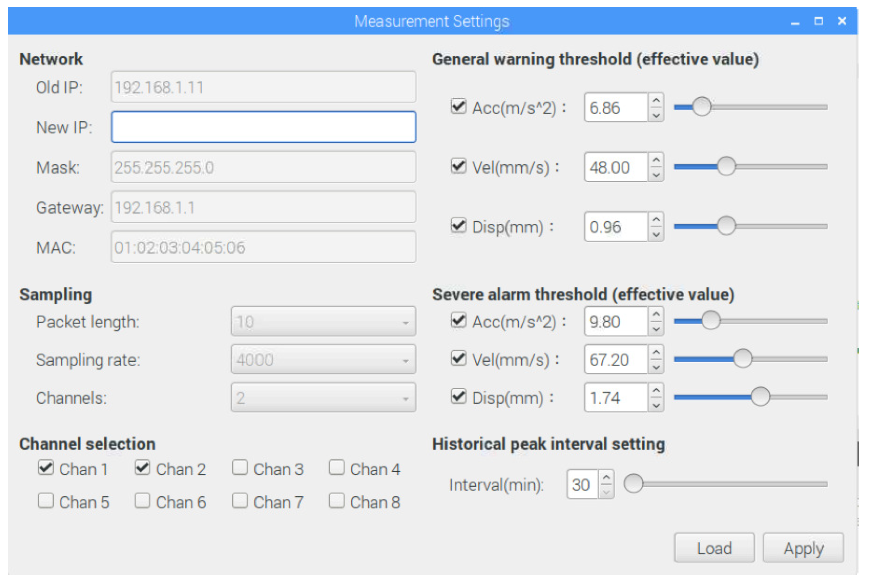Image resolution: width=870 pixels, height=588 pixels.
Task: Open the Packet length dropdown
Action: pos(323,322)
